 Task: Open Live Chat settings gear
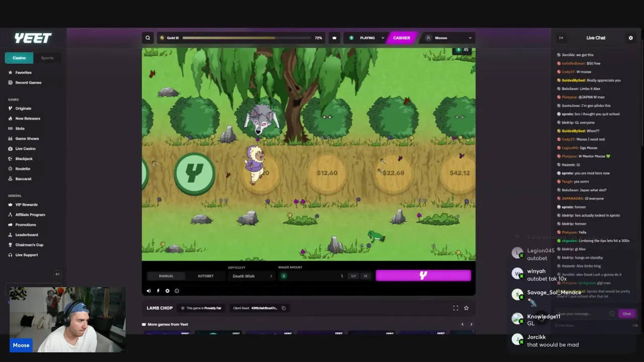click(630, 38)
